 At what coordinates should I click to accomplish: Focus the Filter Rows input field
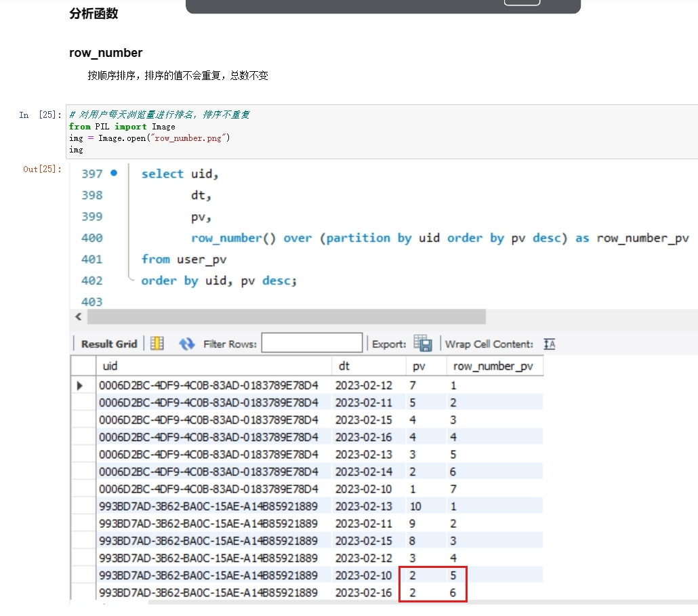pos(312,343)
